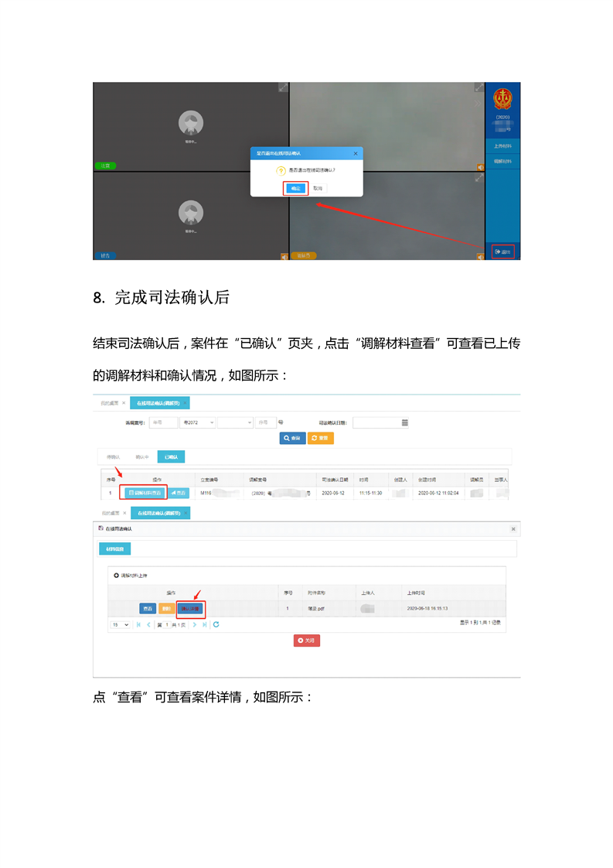613x868 pixels.
Task: Click the 2020-06-12 11:02:04 creation time cell
Action: (x=438, y=493)
